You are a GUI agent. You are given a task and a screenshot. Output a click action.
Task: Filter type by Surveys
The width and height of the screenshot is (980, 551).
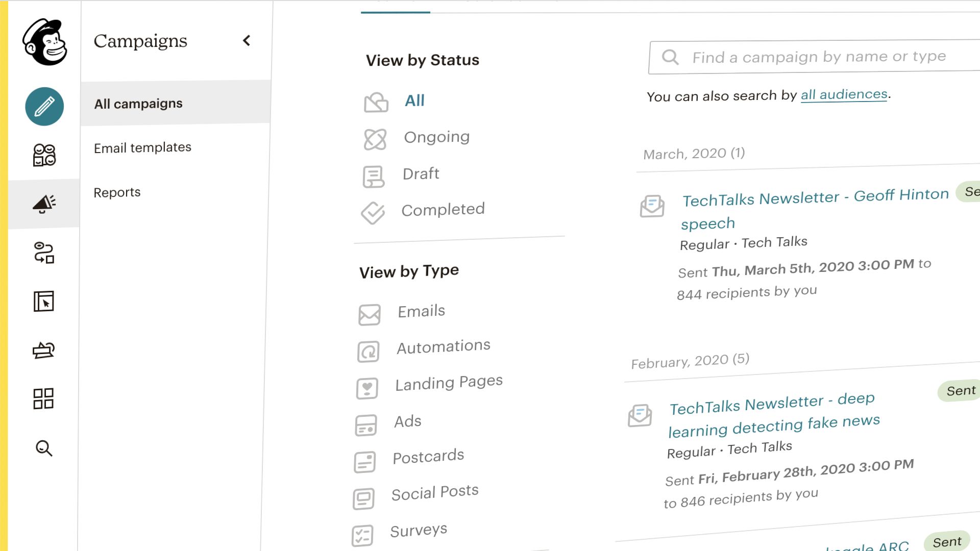pos(419,530)
